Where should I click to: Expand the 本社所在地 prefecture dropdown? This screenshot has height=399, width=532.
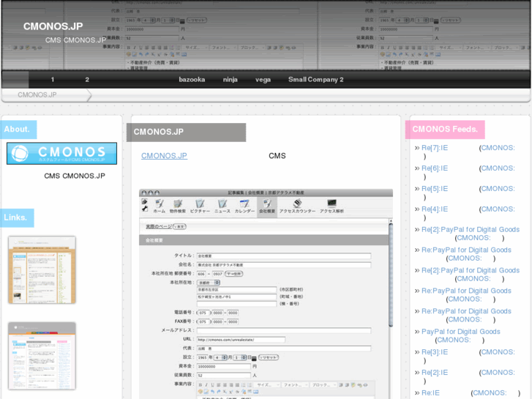point(209,282)
